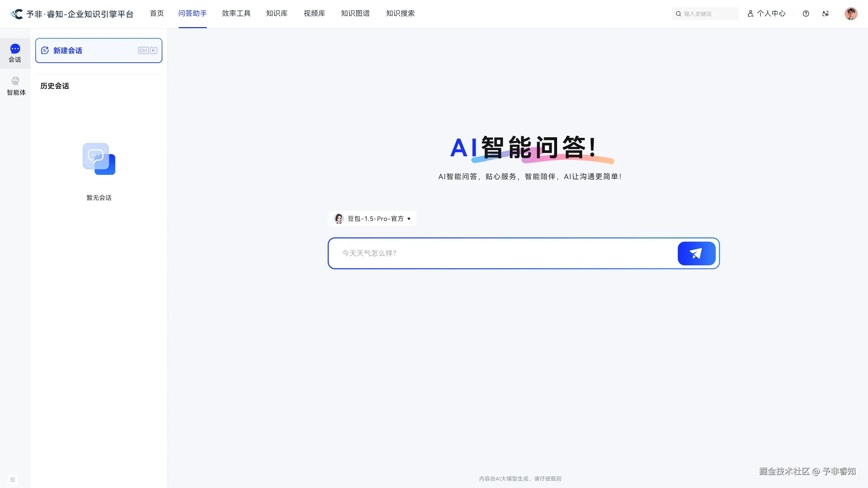Open the user avatar in top right
Screen dimensions: 868x488
tap(851, 14)
